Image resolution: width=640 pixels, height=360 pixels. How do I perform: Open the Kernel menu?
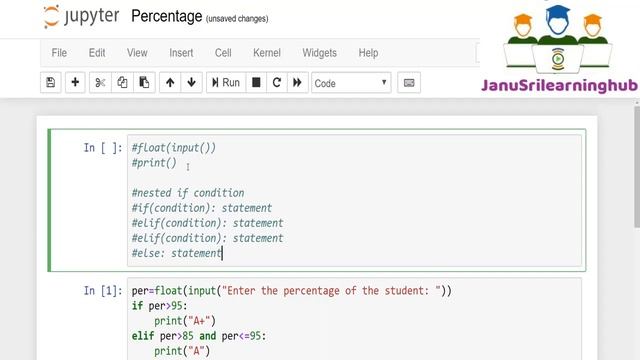coord(267,53)
